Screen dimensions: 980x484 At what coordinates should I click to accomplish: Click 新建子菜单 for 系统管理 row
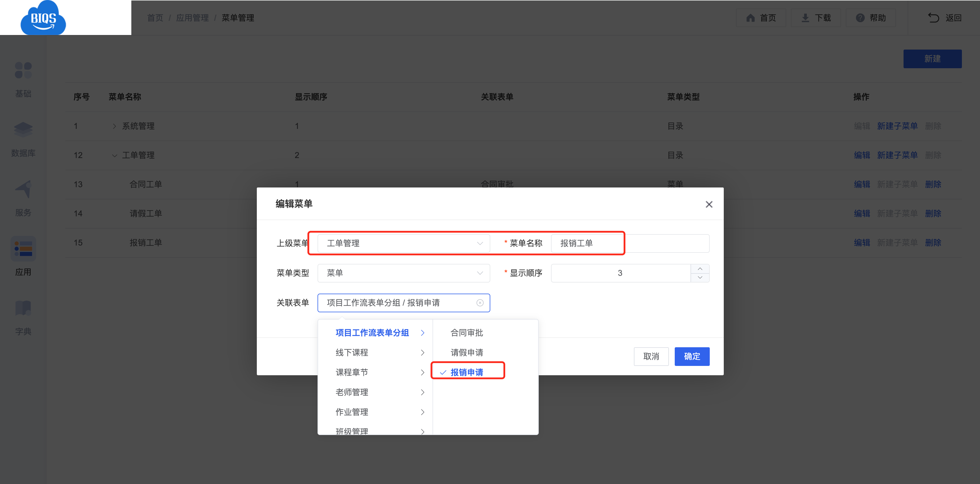pyautogui.click(x=897, y=126)
